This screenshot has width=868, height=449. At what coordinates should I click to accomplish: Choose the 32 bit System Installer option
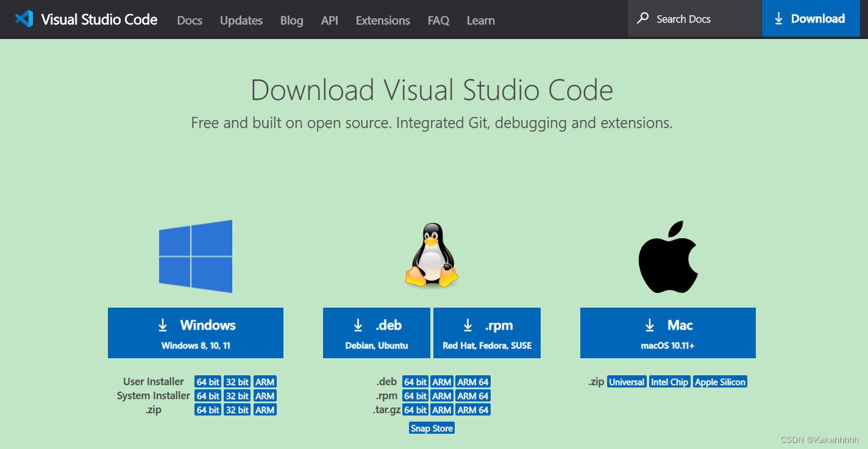pyautogui.click(x=237, y=395)
